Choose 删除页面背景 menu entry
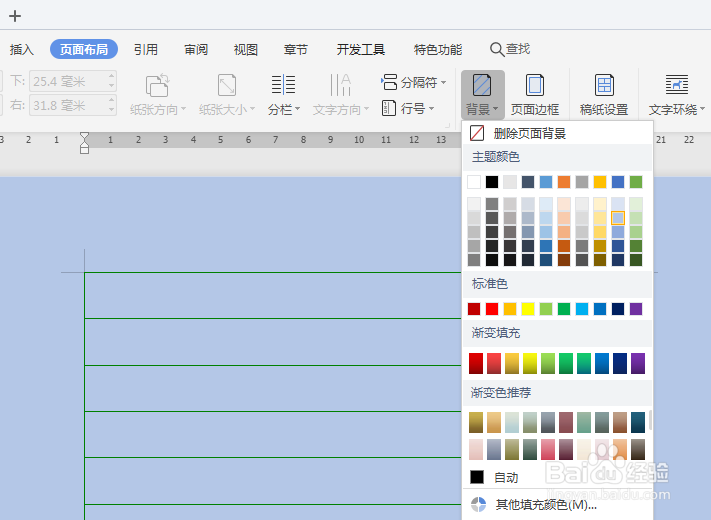Screen dimensions: 711x520 [x=557, y=133]
